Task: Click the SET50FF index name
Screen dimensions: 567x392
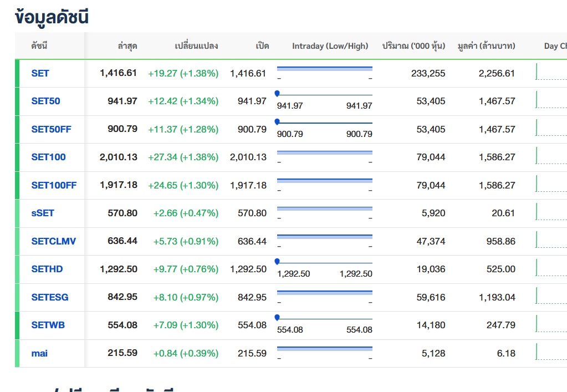Action: (52, 129)
